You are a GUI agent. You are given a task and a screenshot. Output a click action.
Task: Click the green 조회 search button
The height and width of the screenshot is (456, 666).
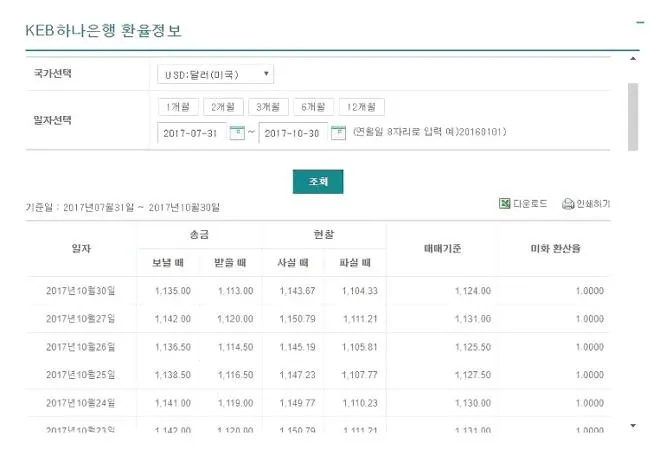point(318,182)
